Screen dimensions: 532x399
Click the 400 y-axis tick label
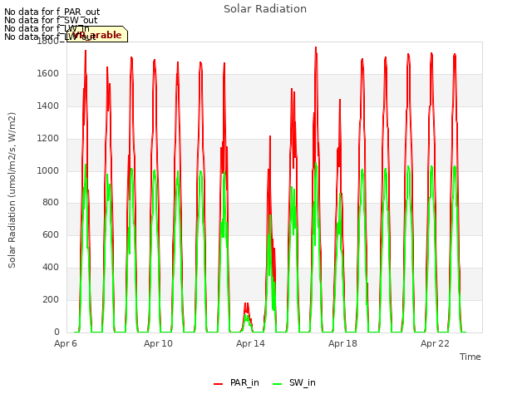click(x=51, y=268)
